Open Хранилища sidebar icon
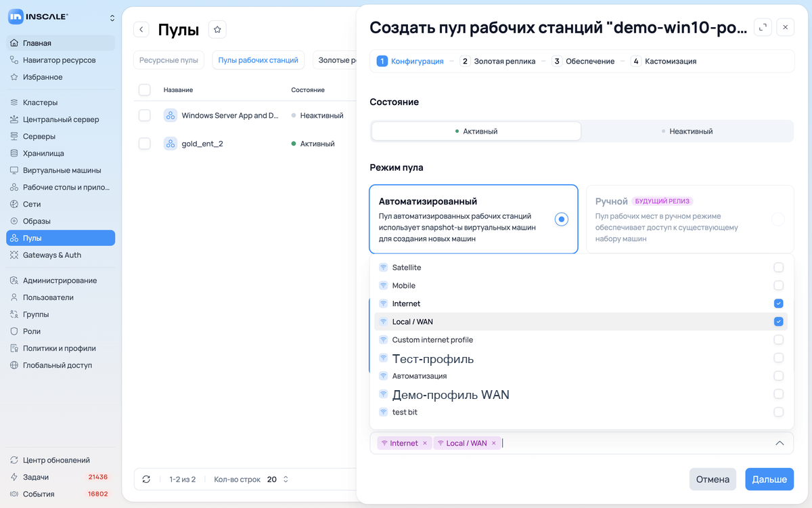This screenshot has height=508, width=812. (x=14, y=153)
